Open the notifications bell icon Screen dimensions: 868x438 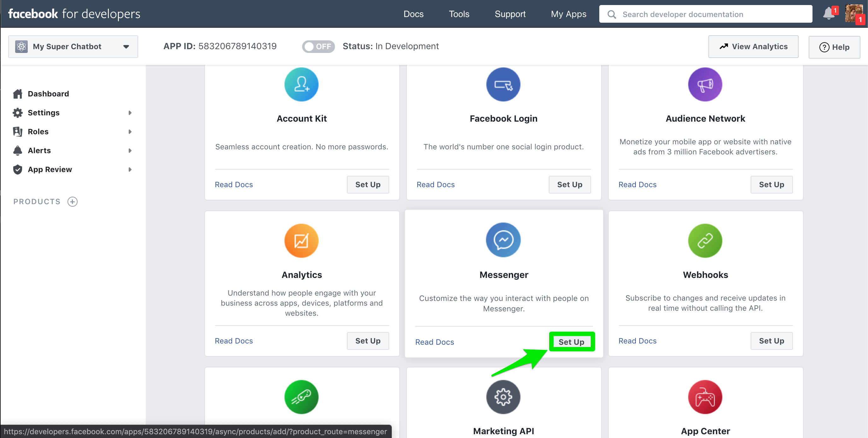829,14
